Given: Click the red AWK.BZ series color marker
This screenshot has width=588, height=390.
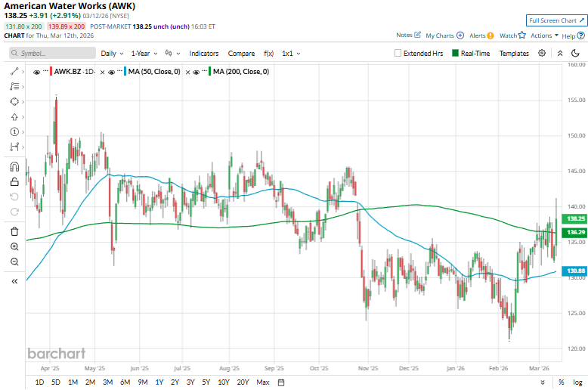Looking at the screenshot, I should [51, 72].
